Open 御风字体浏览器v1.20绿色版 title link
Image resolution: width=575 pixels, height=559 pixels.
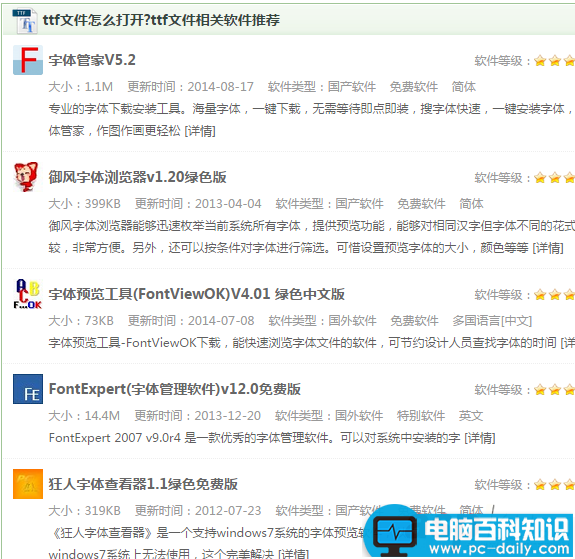(x=138, y=177)
